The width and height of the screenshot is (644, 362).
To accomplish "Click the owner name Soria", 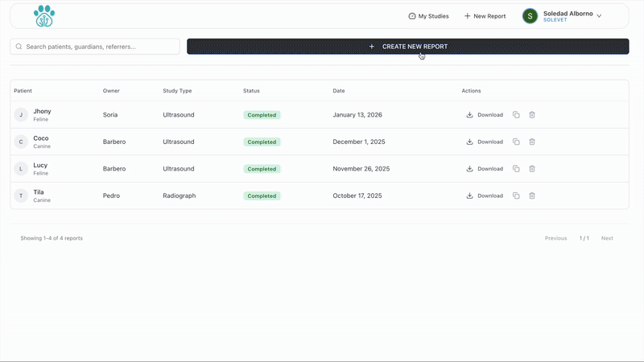I will (x=110, y=115).
